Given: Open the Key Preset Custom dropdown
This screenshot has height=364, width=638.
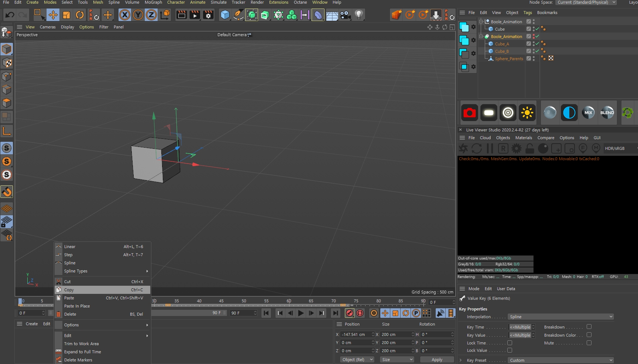Looking at the screenshot, I should (561, 360).
